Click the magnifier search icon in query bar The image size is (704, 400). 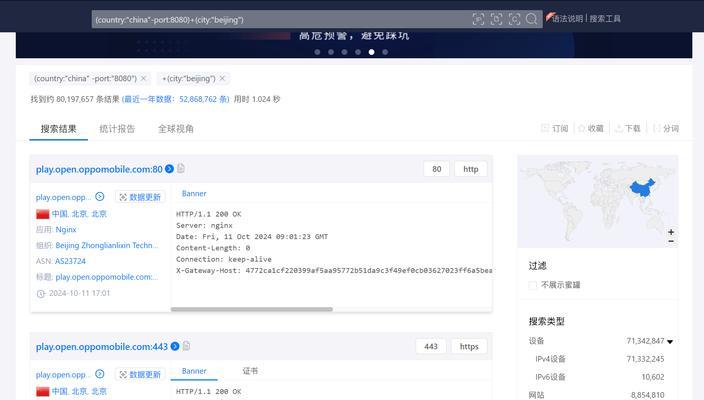point(531,19)
